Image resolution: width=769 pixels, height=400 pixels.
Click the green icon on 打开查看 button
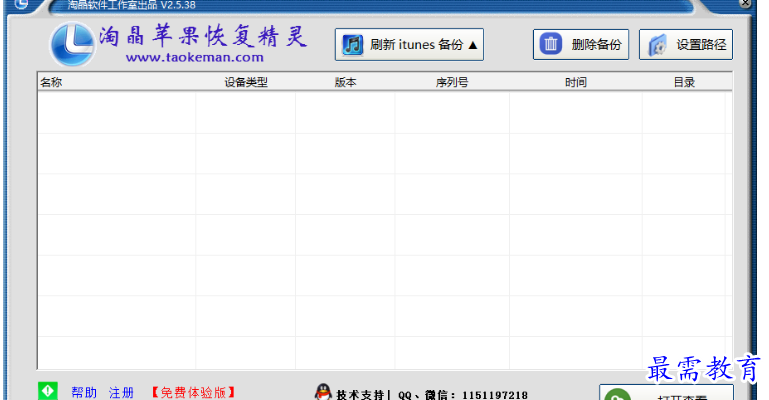618,394
